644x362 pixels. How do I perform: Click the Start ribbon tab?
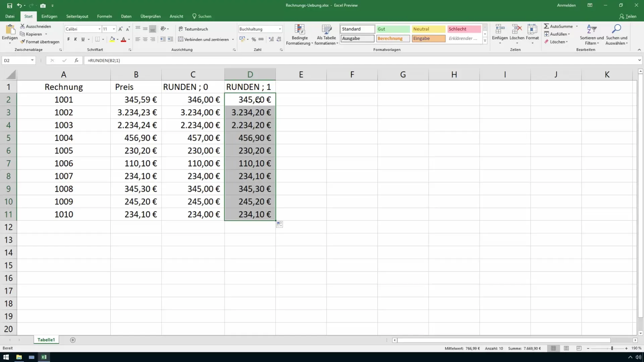click(x=28, y=16)
